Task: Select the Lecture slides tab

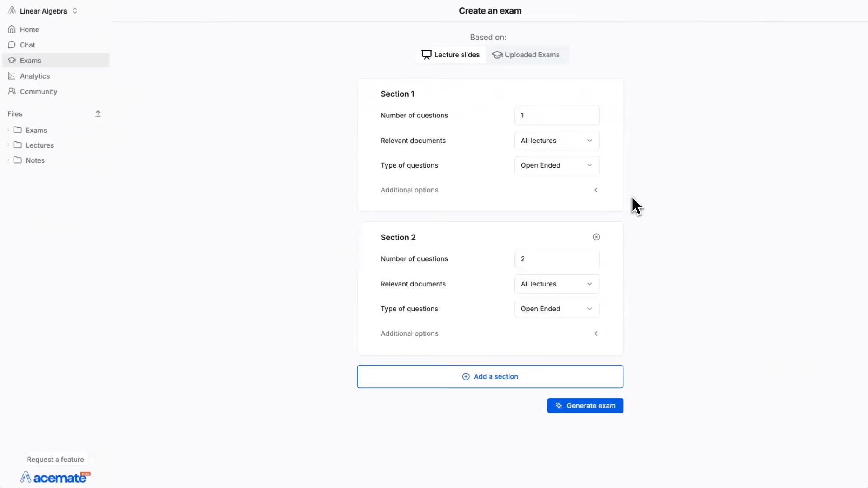Action: click(451, 55)
